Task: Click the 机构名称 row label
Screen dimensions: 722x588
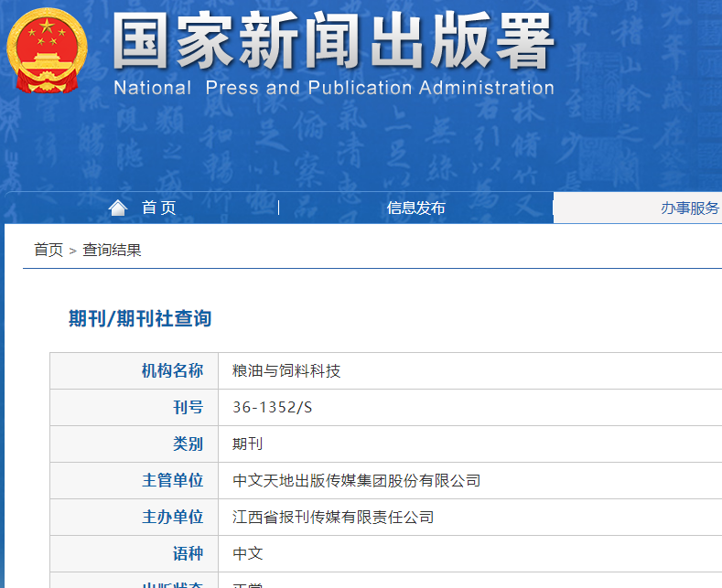Action: click(172, 371)
